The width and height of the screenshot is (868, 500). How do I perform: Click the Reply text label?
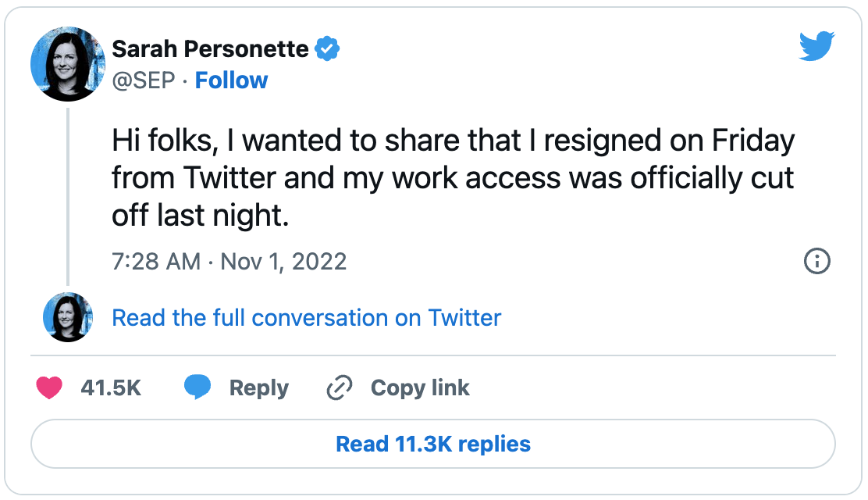coord(258,388)
